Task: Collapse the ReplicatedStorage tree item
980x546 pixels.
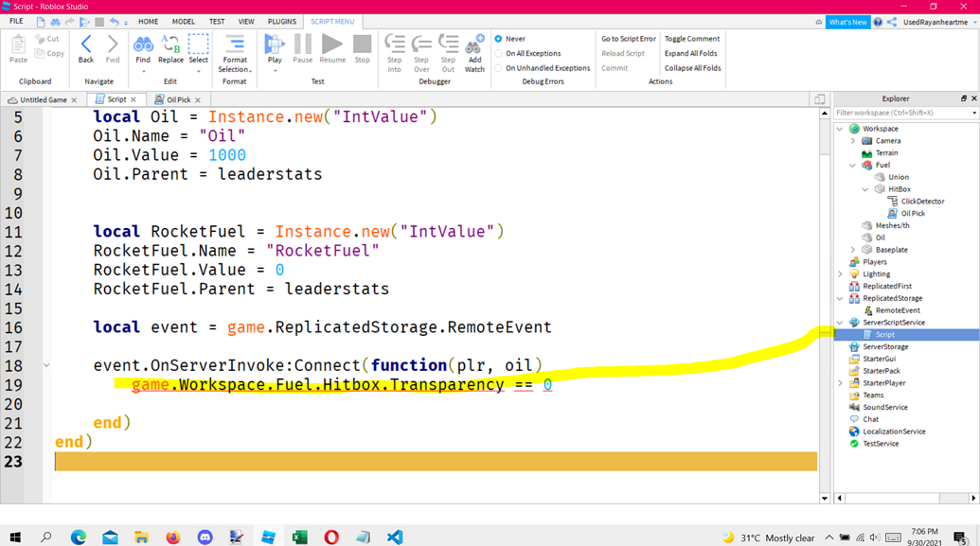Action: pos(838,298)
